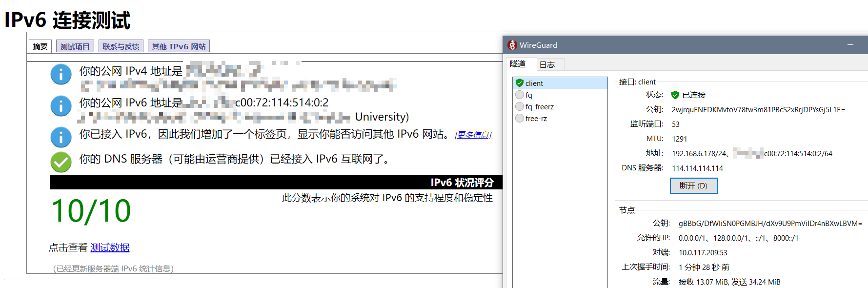Image resolution: width=868 pixels, height=288 pixels.
Task: Click the 节点 group label
Action: pyautogui.click(x=627, y=210)
